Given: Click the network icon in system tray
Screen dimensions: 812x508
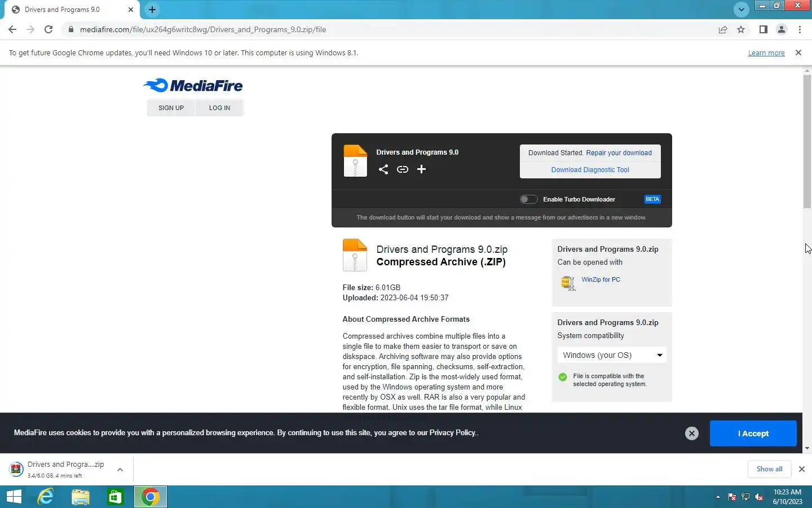Looking at the screenshot, I should point(745,497).
